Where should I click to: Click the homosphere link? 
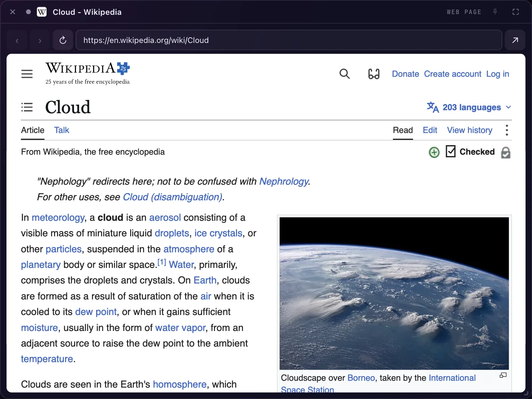180,385
